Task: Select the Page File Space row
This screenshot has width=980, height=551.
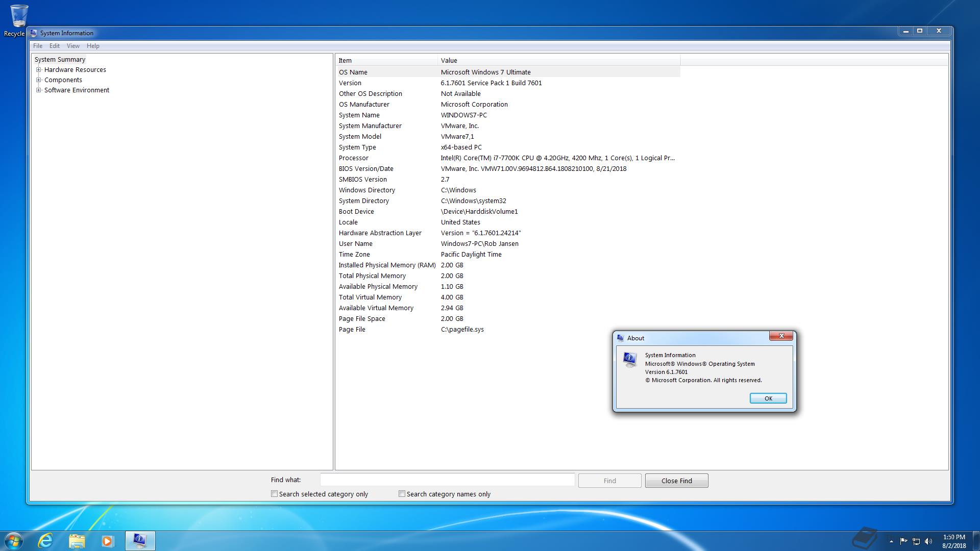Action: click(x=508, y=319)
